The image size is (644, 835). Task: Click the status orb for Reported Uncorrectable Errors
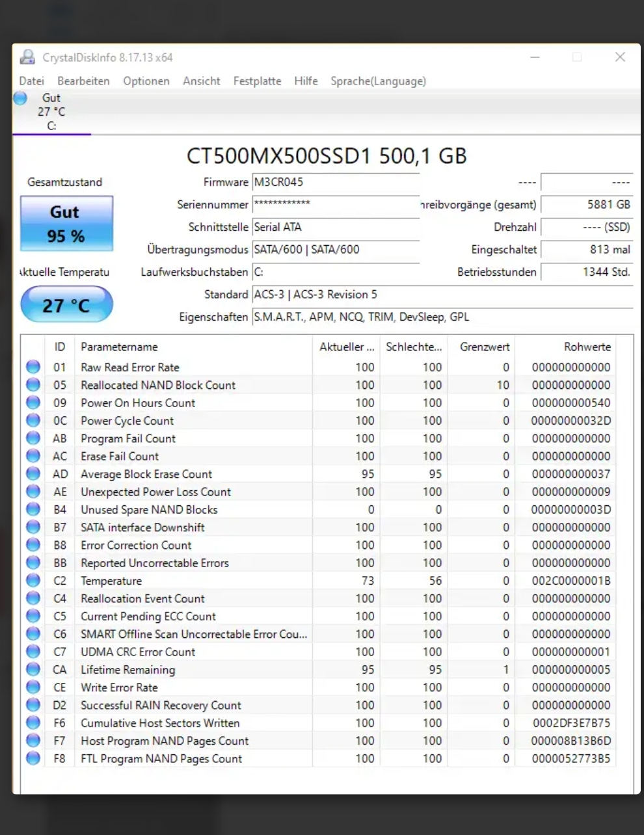point(33,563)
